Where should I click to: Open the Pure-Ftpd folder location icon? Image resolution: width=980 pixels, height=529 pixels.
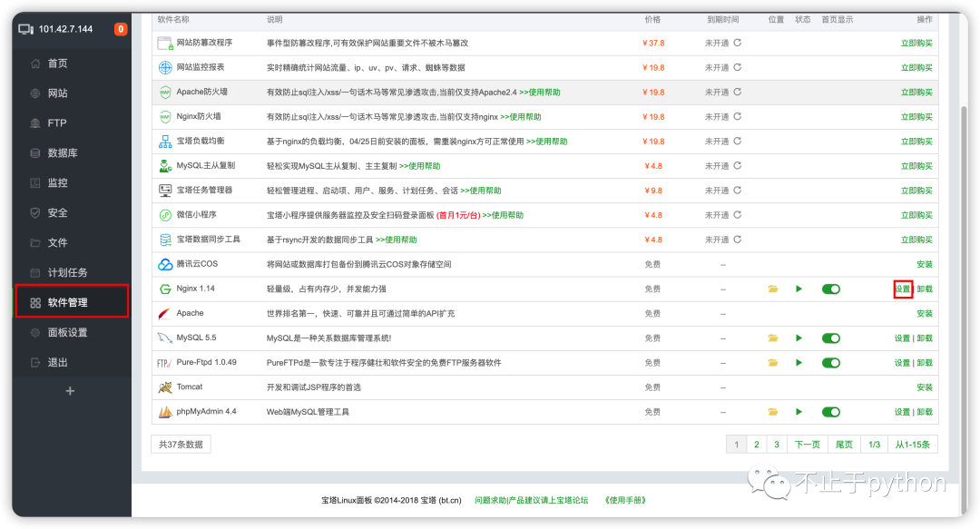tap(773, 363)
